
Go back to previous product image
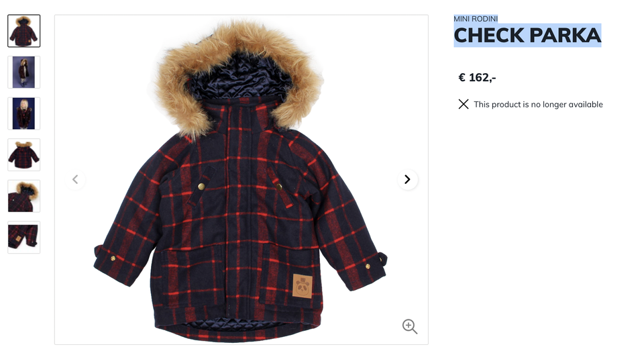coord(75,180)
